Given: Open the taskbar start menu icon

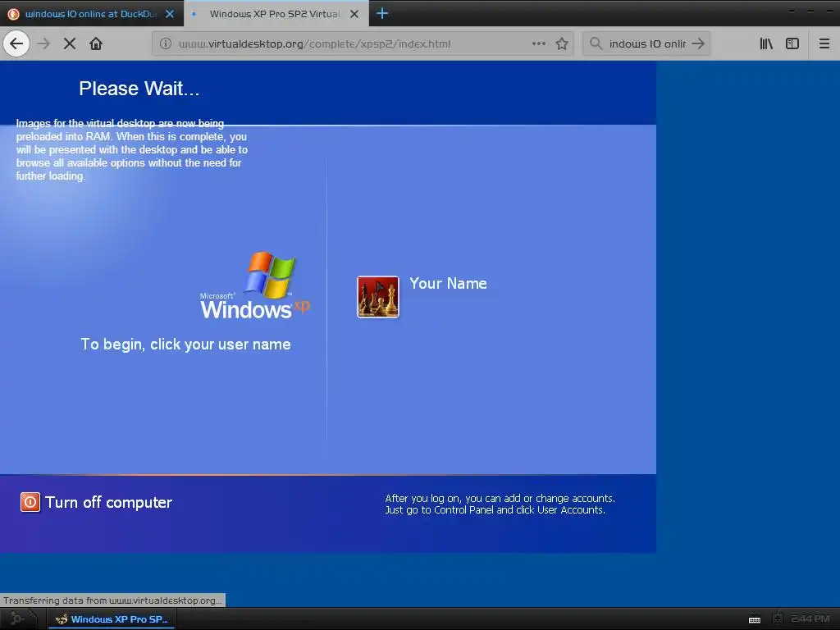Looking at the screenshot, I should tap(16, 619).
